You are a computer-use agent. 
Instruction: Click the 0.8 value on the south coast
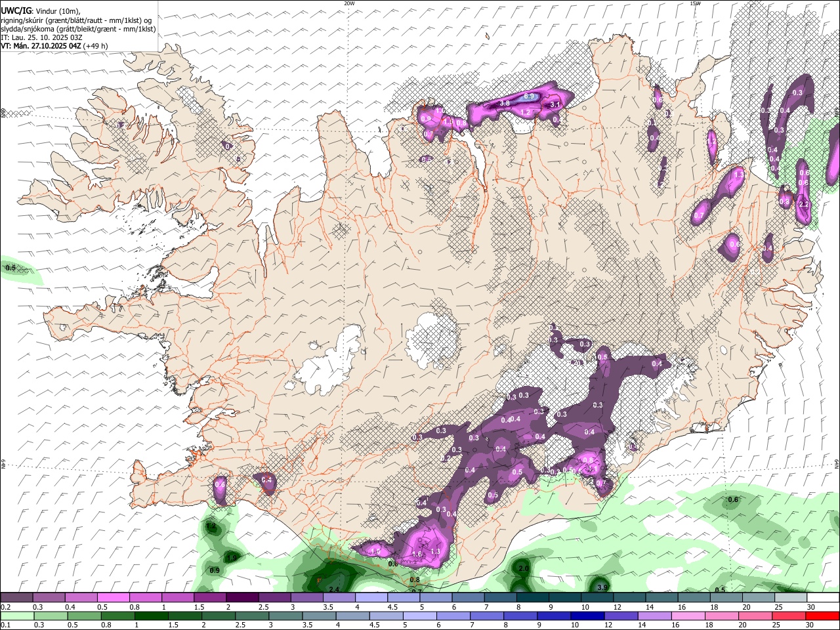pos(415,580)
